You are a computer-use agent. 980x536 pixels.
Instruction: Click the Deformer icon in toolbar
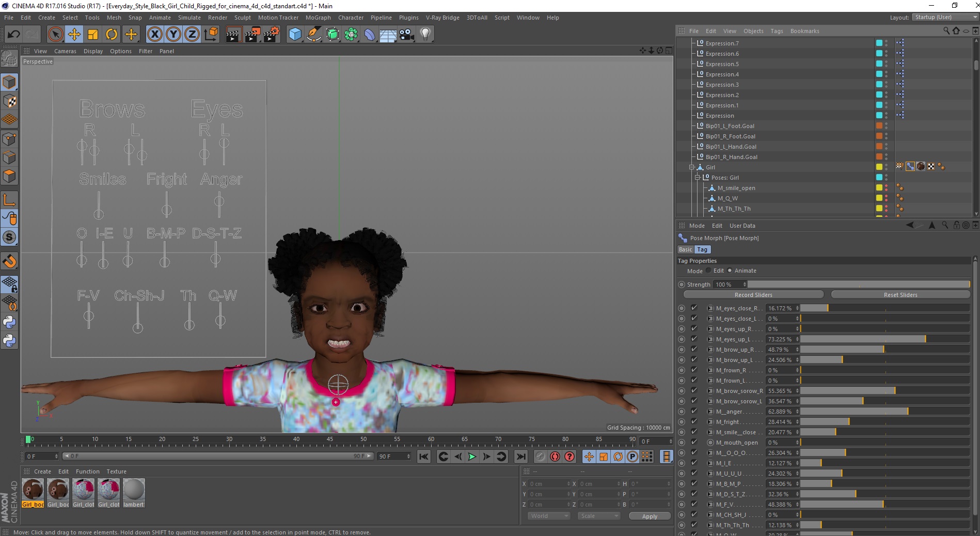tap(370, 35)
